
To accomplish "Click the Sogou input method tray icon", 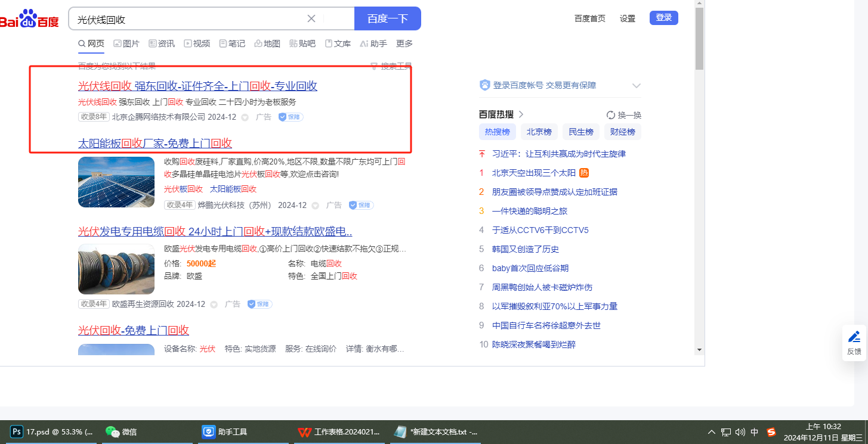I will tap(771, 432).
